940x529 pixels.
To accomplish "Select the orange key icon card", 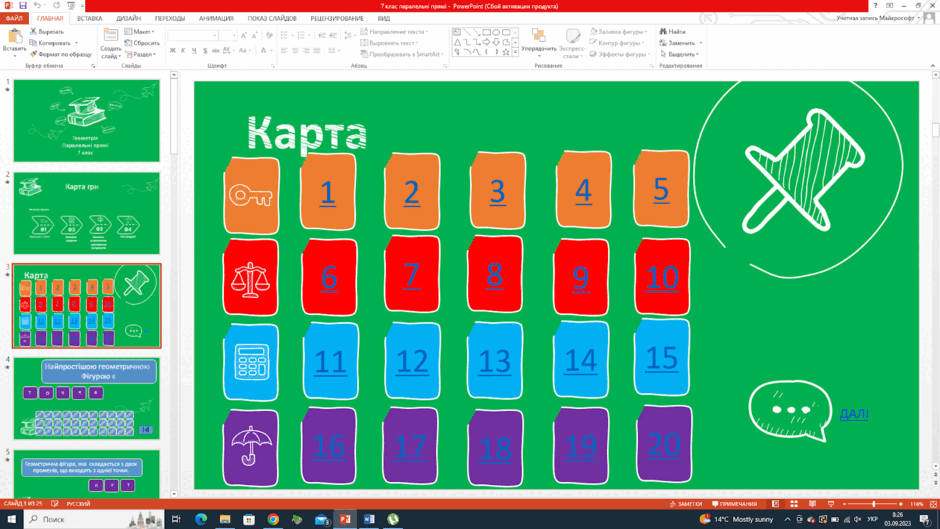I will click(x=251, y=195).
